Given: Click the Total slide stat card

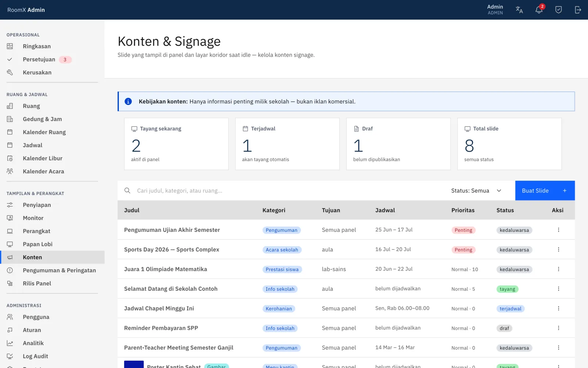Looking at the screenshot, I should click(x=509, y=144).
